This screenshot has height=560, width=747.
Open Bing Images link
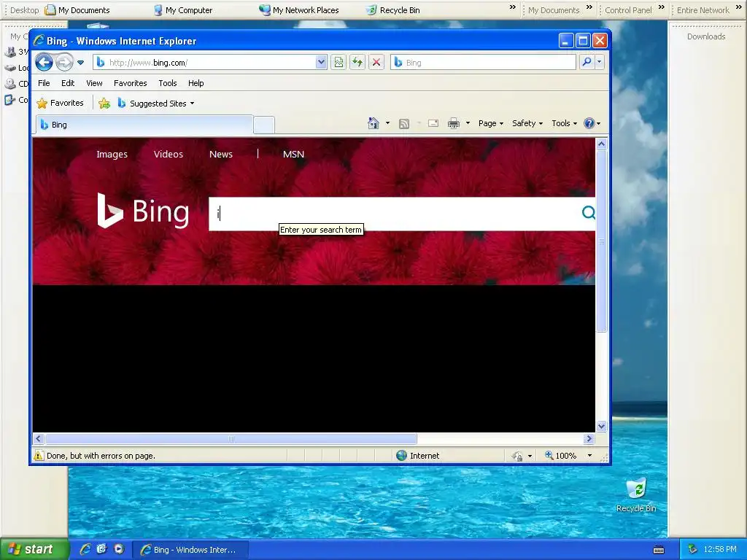(112, 155)
